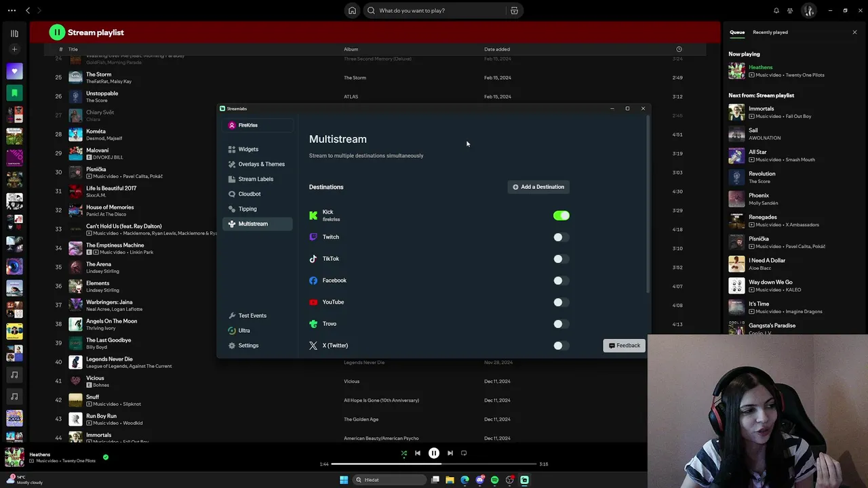
Task: Enable the TikTok destination toggle
Action: [x=561, y=259]
